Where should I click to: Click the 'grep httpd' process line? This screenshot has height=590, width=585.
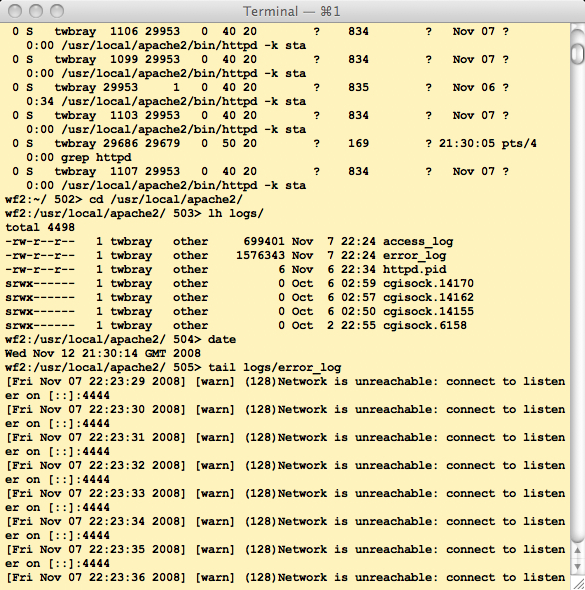coord(96,157)
